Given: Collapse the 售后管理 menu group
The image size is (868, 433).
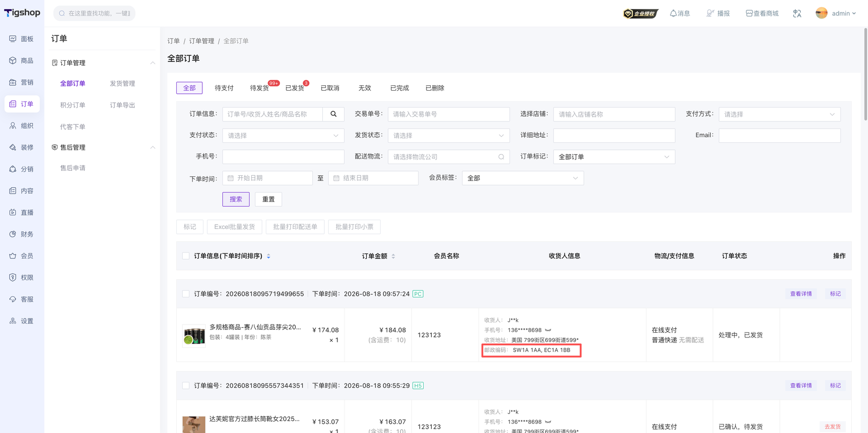Looking at the screenshot, I should pyautogui.click(x=152, y=148).
